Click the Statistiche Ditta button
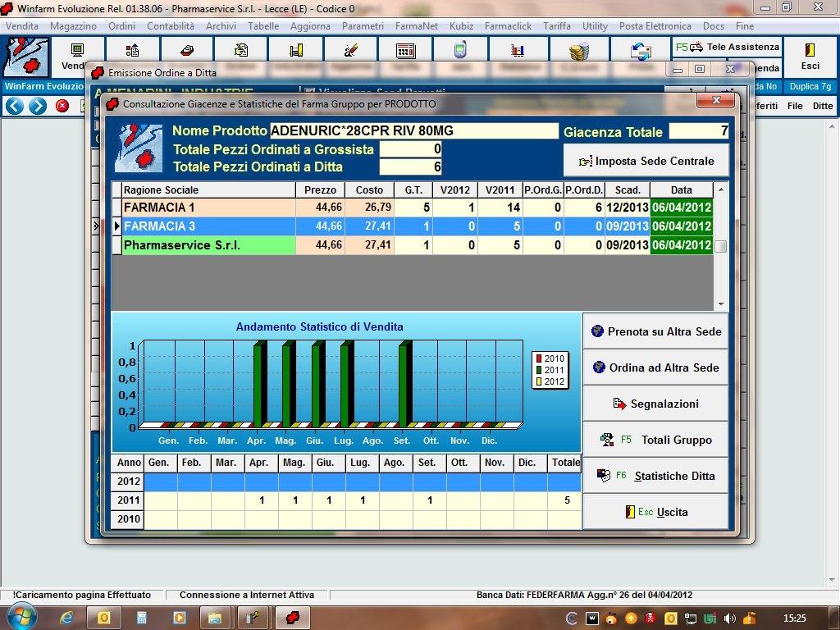 655,477
